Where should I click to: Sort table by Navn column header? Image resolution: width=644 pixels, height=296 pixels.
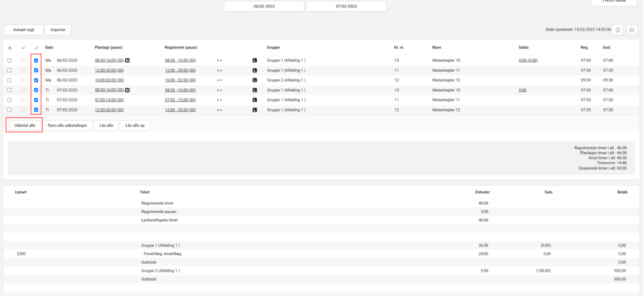coord(437,48)
